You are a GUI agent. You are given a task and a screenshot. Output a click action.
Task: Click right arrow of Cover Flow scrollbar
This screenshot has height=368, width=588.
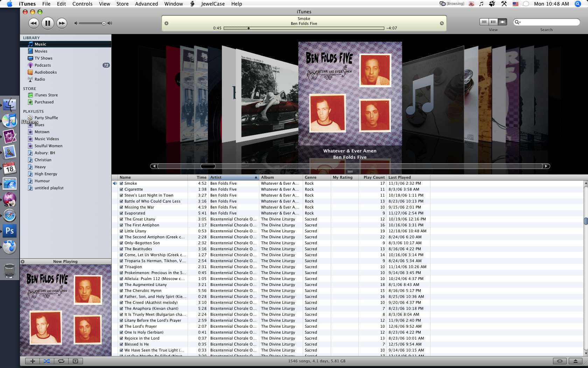(x=546, y=166)
